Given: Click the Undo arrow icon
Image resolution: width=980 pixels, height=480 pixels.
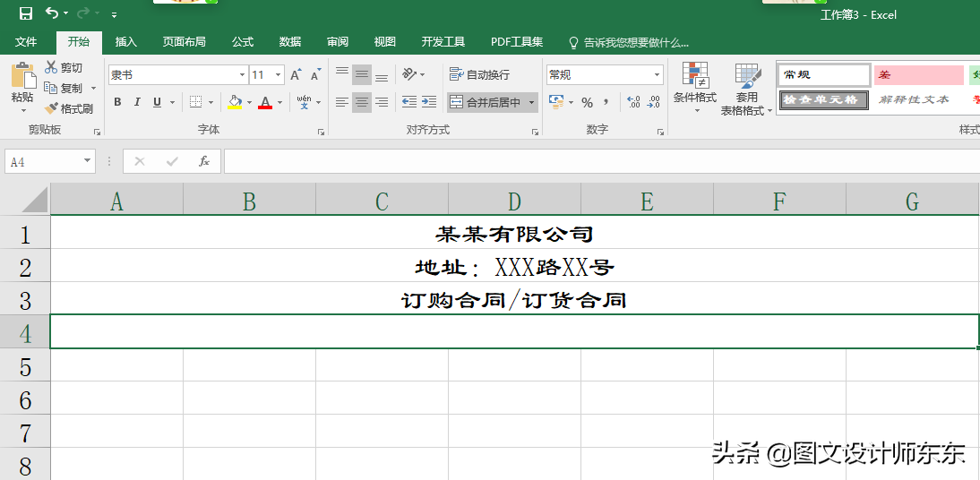Looking at the screenshot, I should coord(53,13).
